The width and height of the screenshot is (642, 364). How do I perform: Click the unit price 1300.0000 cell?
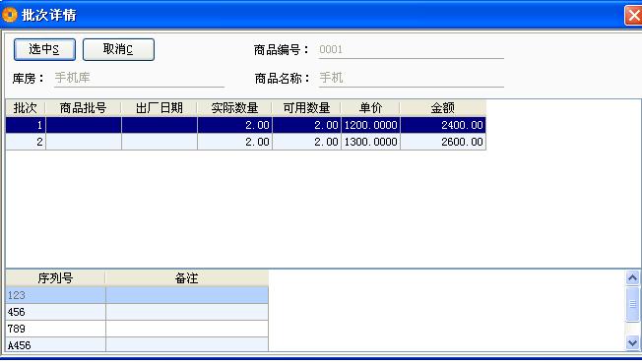point(370,142)
